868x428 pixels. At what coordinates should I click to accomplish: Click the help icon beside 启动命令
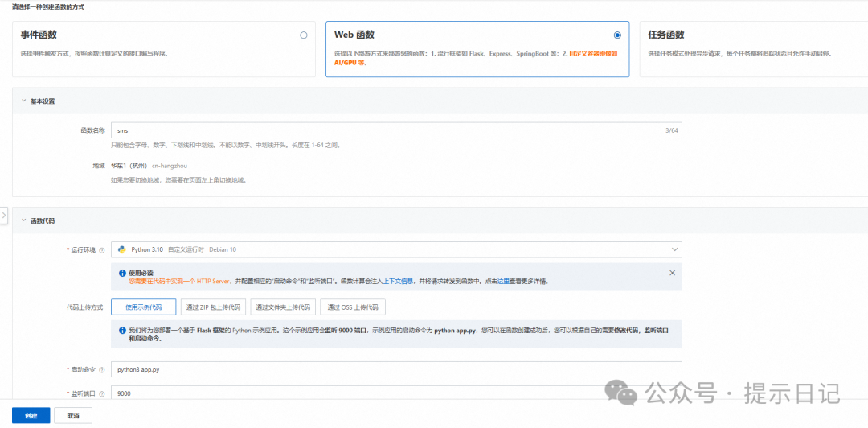click(x=102, y=369)
